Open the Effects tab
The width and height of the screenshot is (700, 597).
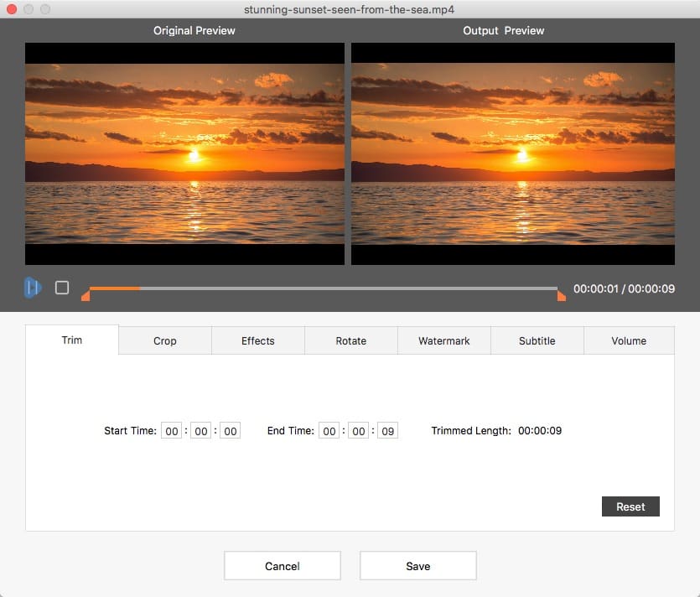coord(258,340)
